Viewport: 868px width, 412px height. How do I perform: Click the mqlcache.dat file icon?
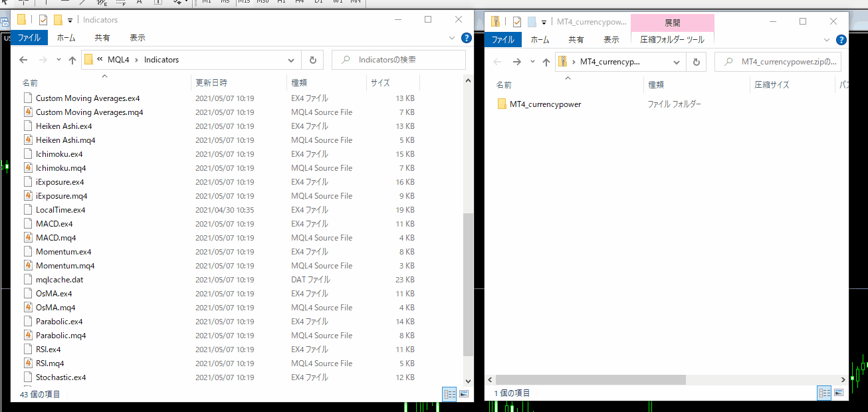point(28,280)
